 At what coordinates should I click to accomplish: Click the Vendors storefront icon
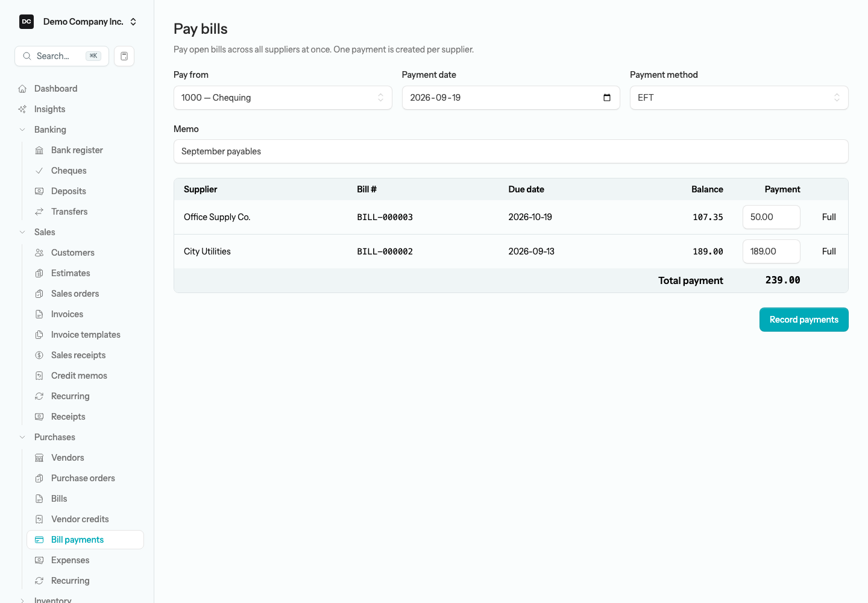click(x=39, y=458)
